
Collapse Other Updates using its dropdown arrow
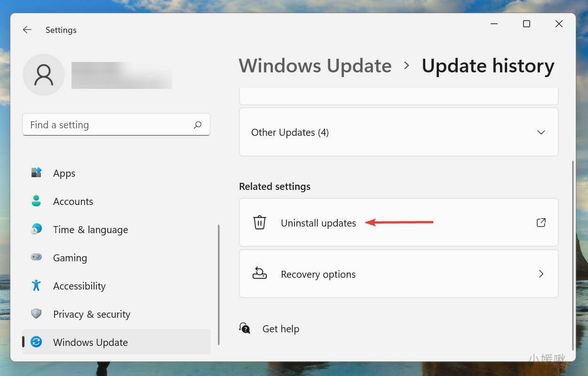click(x=540, y=132)
